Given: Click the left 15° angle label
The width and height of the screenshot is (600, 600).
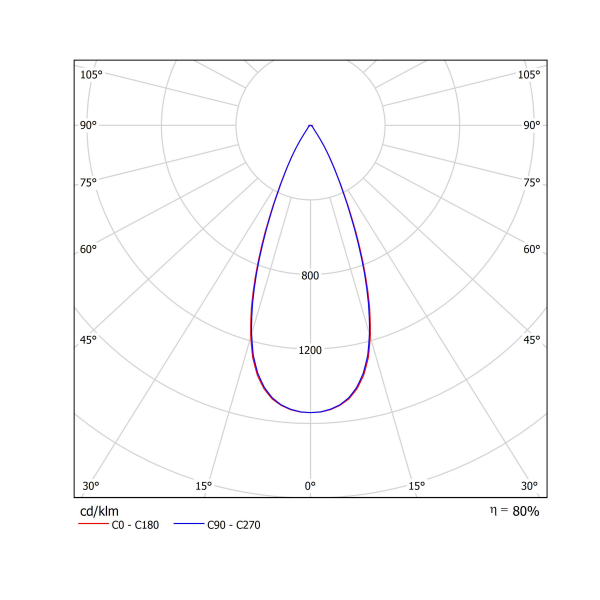Looking at the screenshot, I should (204, 486).
